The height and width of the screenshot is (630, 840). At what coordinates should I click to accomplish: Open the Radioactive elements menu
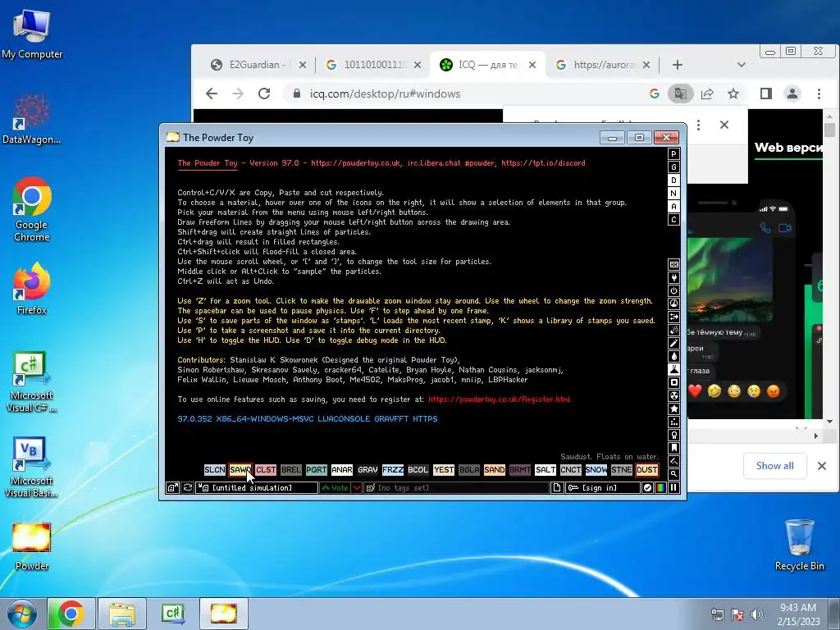674,396
